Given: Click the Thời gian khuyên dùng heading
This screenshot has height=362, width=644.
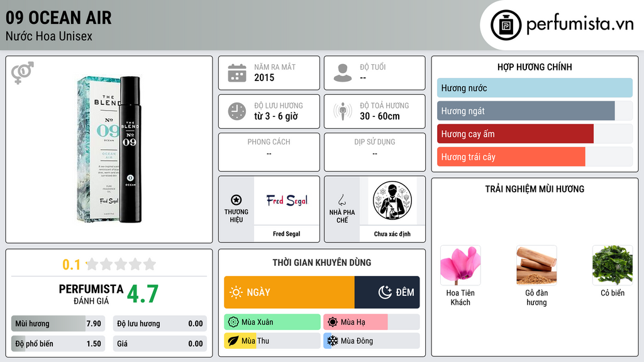Looking at the screenshot, I should (322, 263).
